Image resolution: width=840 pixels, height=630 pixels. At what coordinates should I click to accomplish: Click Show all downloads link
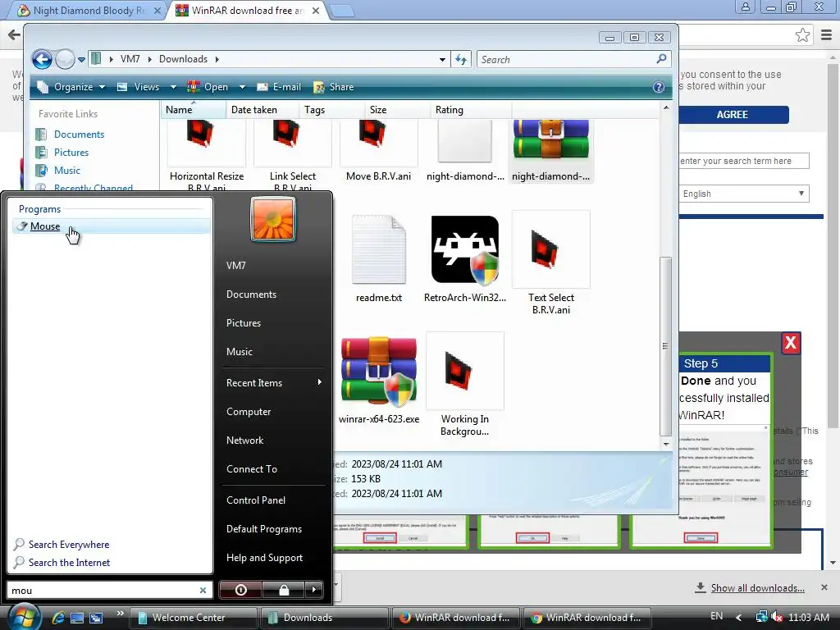coord(757,587)
